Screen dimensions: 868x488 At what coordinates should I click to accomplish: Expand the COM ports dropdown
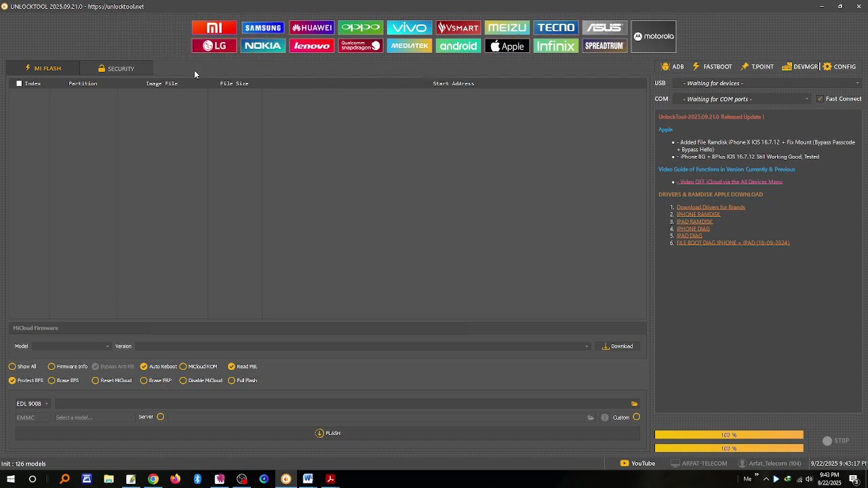click(744, 99)
